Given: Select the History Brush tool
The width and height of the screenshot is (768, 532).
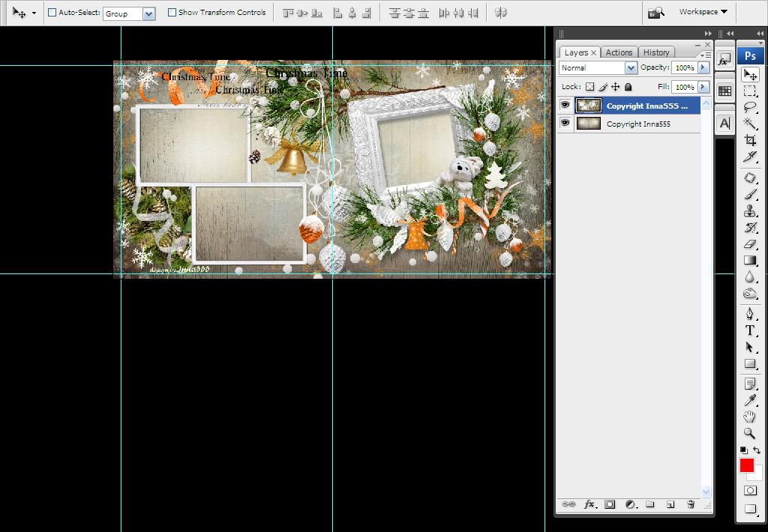Looking at the screenshot, I should [750, 227].
